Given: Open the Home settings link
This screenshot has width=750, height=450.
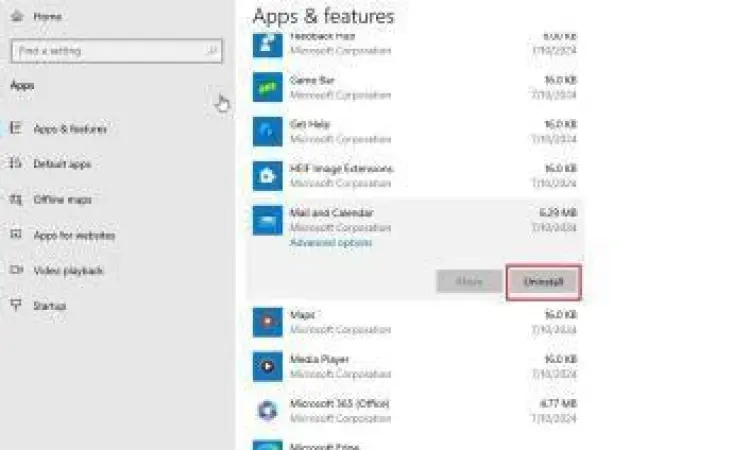Looking at the screenshot, I should click(x=47, y=17).
